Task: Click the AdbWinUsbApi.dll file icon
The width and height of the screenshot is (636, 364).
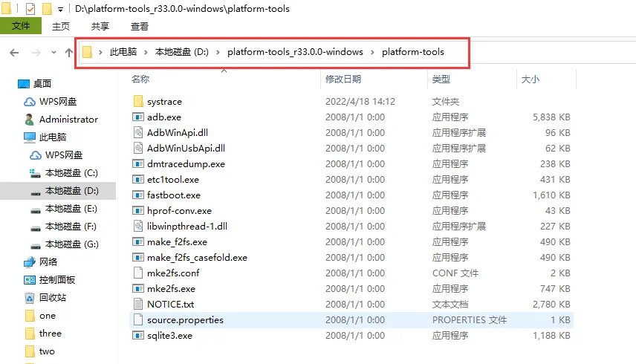Action: pyautogui.click(x=138, y=149)
